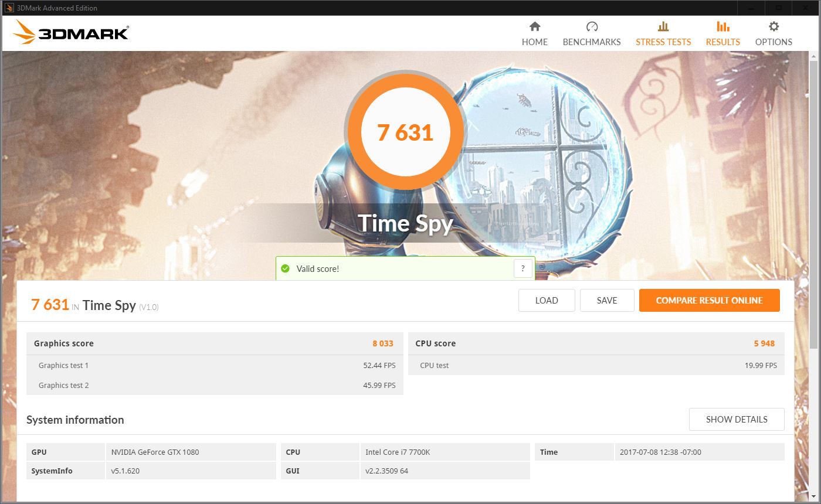Click the SHOW DETAILS button
The image size is (821, 504).
click(737, 419)
